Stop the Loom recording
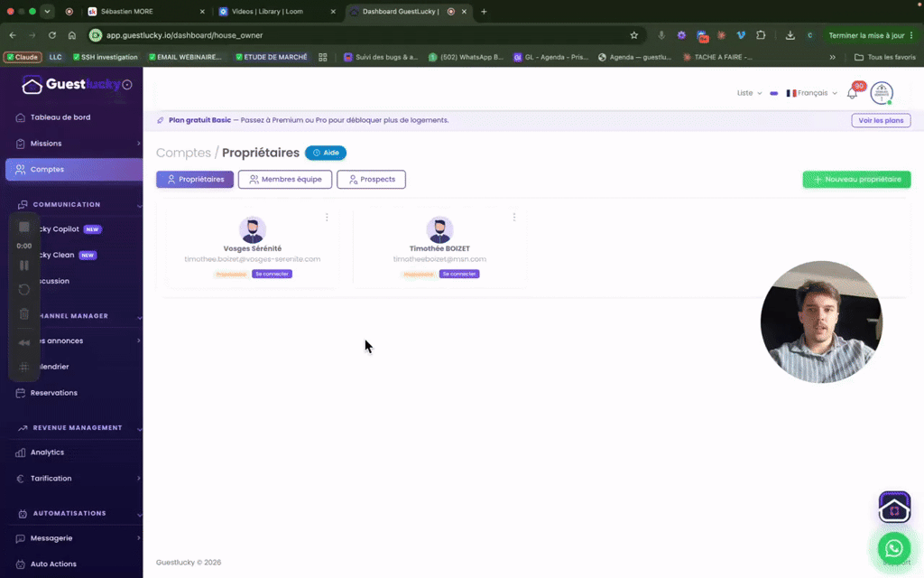Image resolution: width=924 pixels, height=578 pixels. [x=24, y=227]
